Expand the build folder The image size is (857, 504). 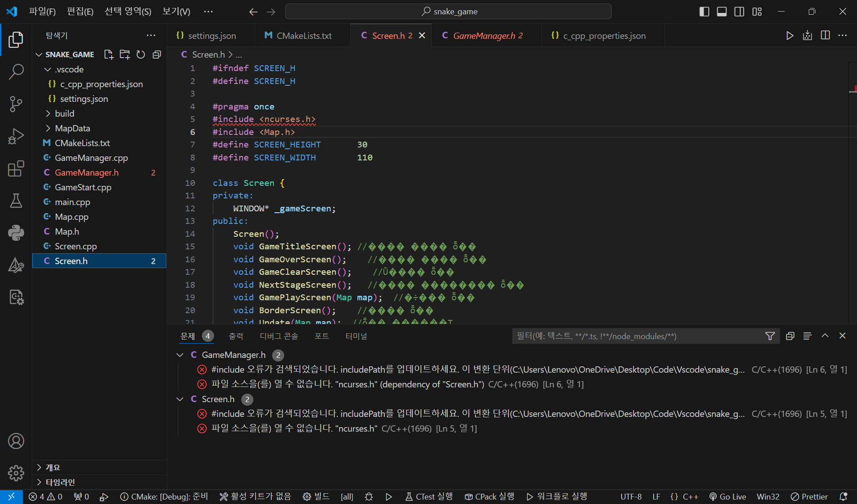click(47, 113)
